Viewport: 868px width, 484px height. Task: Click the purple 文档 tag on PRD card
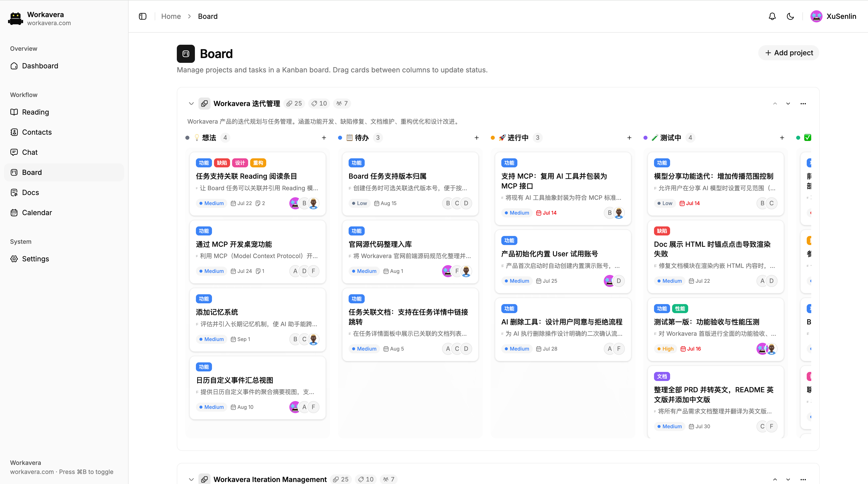click(x=662, y=376)
